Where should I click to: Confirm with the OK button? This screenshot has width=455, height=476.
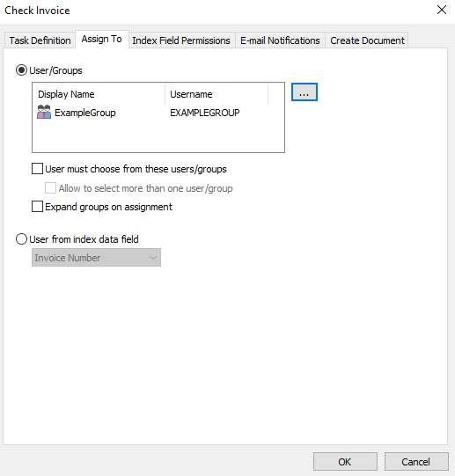(345, 462)
